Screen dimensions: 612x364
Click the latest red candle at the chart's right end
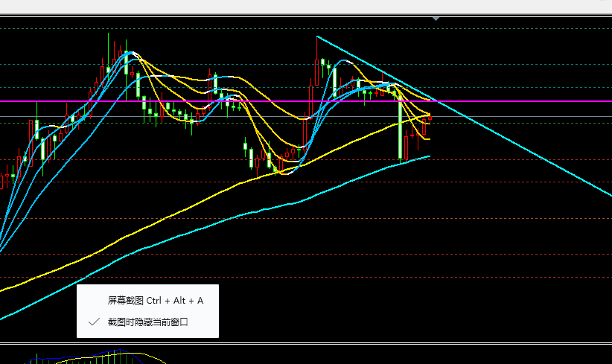pyautogui.click(x=430, y=118)
